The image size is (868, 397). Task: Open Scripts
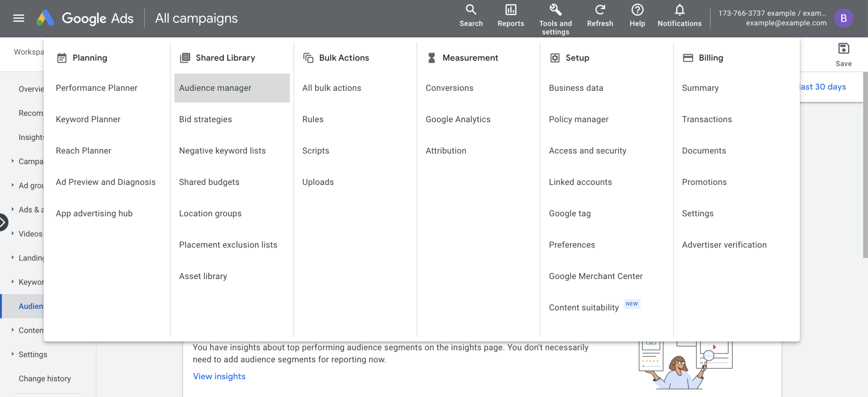(x=316, y=151)
